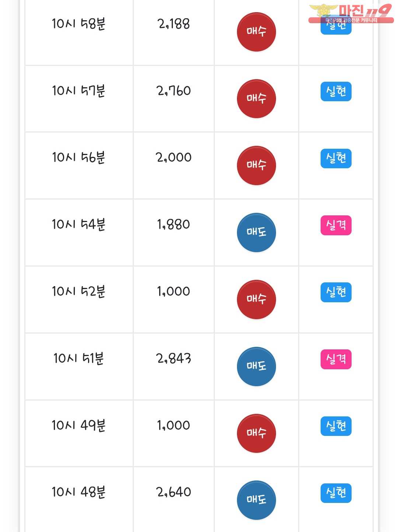The width and height of the screenshot is (398, 532).
Task: Tap the 실현 badge in 10시 56분 row
Action: pyautogui.click(x=336, y=158)
